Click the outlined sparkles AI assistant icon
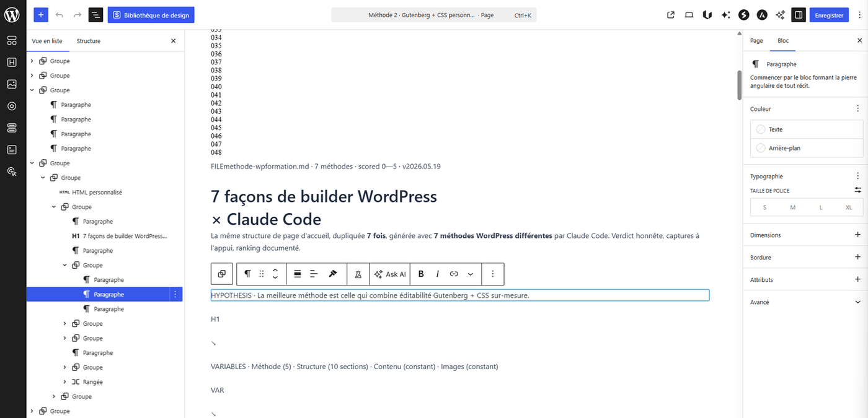Screen dimensions: 868x418 coord(781,15)
